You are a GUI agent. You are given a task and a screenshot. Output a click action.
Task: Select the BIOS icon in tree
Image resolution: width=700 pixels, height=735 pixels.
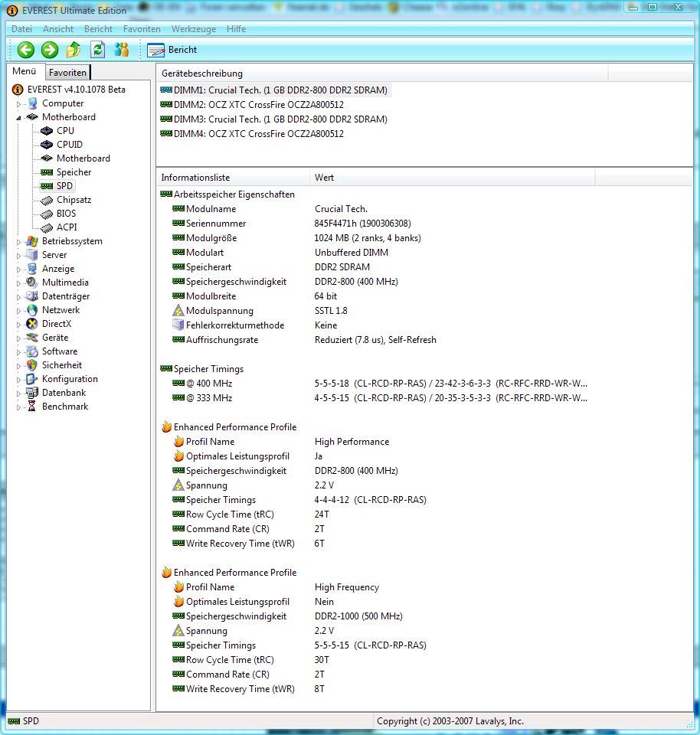pos(47,214)
